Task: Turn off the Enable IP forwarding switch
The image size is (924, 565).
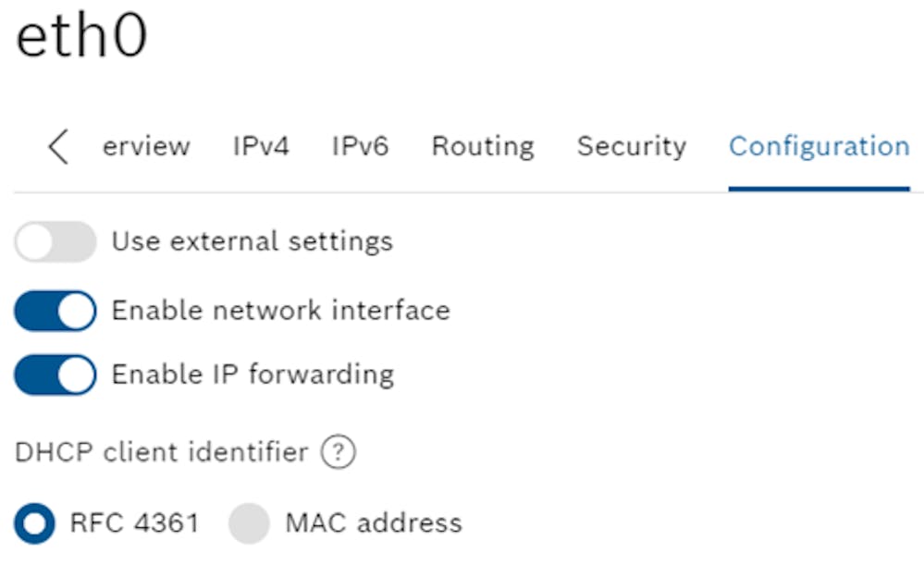Action: 55,375
